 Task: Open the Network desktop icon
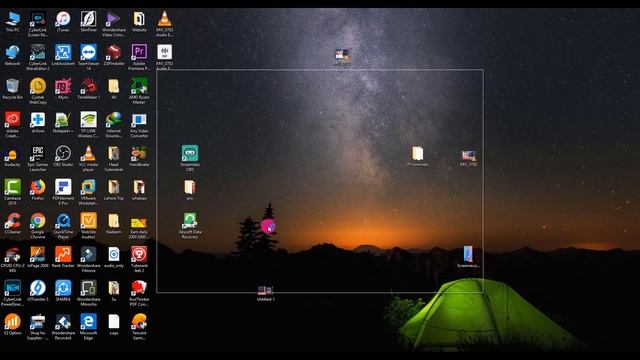tap(13, 56)
